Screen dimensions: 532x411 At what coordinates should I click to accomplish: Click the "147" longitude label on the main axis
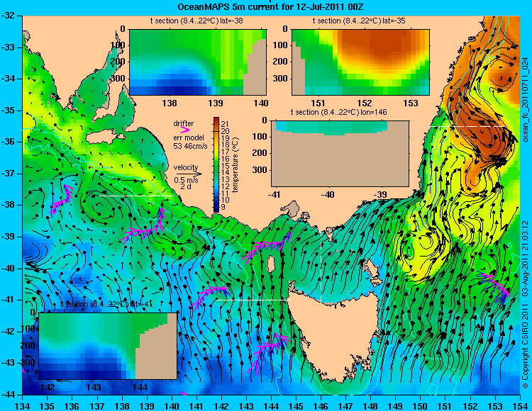[345, 406]
